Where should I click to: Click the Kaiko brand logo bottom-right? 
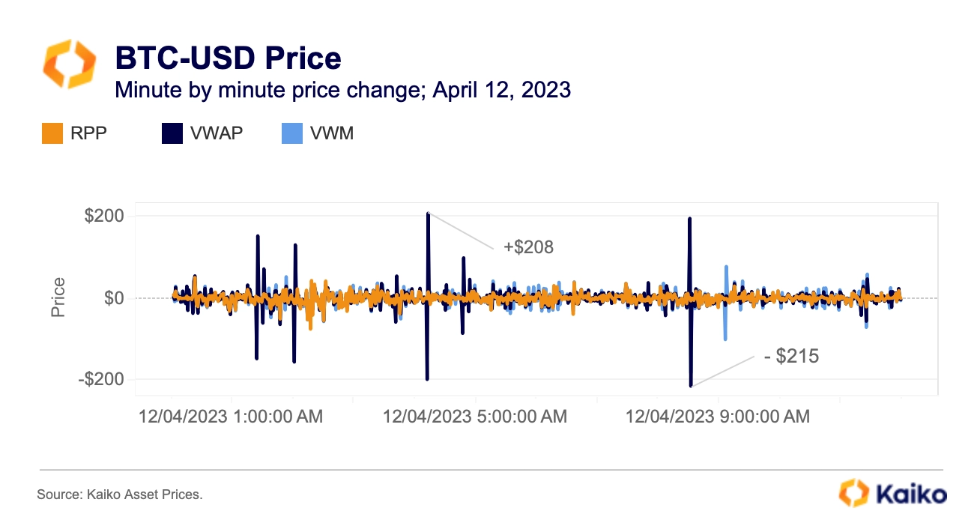coord(892,493)
